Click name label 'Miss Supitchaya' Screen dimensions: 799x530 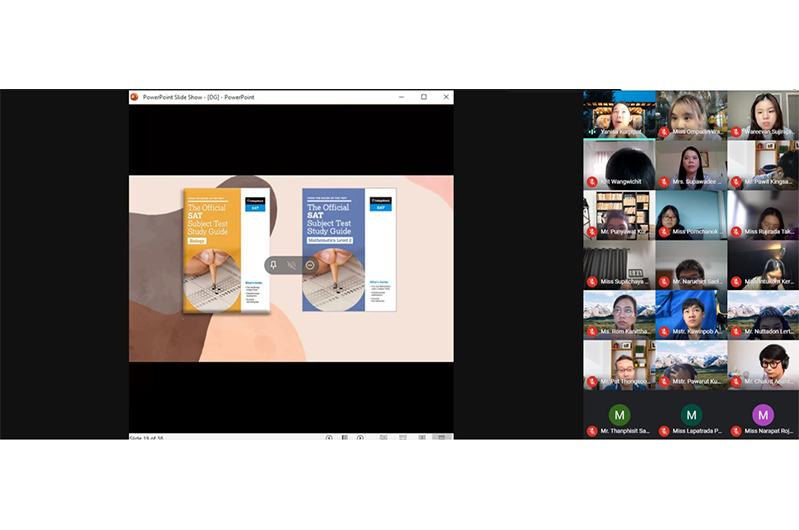624,281
